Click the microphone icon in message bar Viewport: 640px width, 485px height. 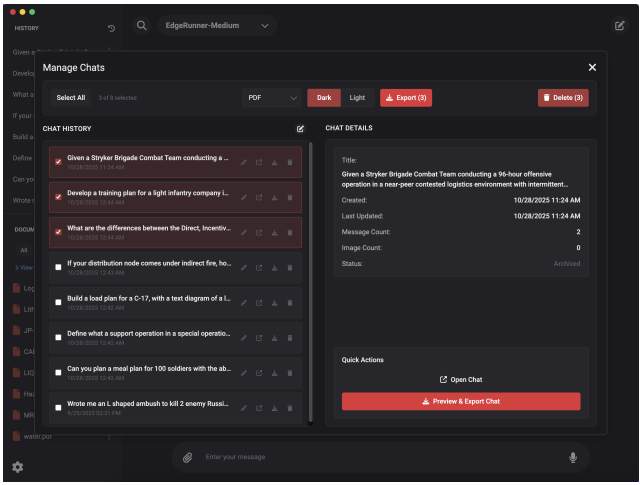pos(573,457)
